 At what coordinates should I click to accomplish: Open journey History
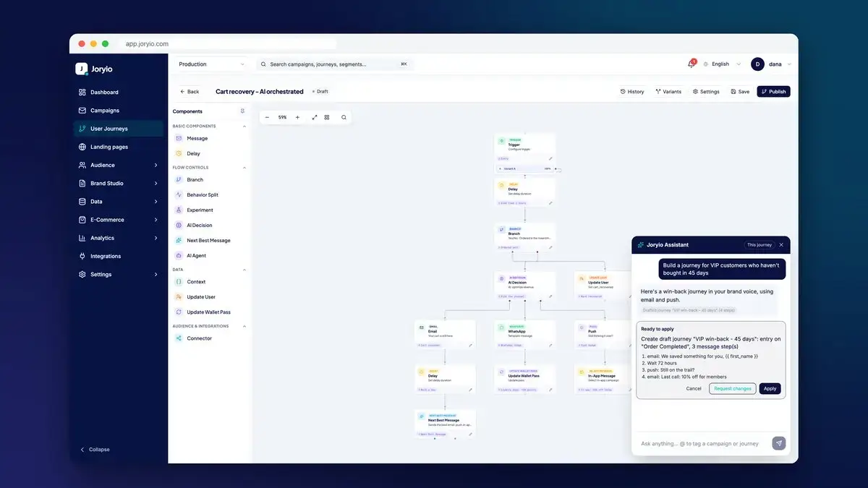point(632,92)
